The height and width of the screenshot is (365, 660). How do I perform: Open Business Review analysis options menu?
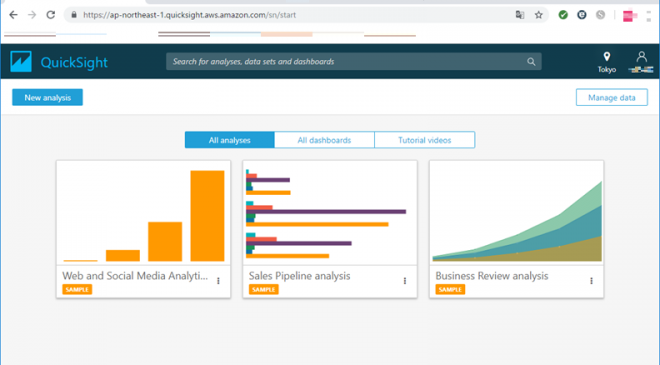coord(591,281)
